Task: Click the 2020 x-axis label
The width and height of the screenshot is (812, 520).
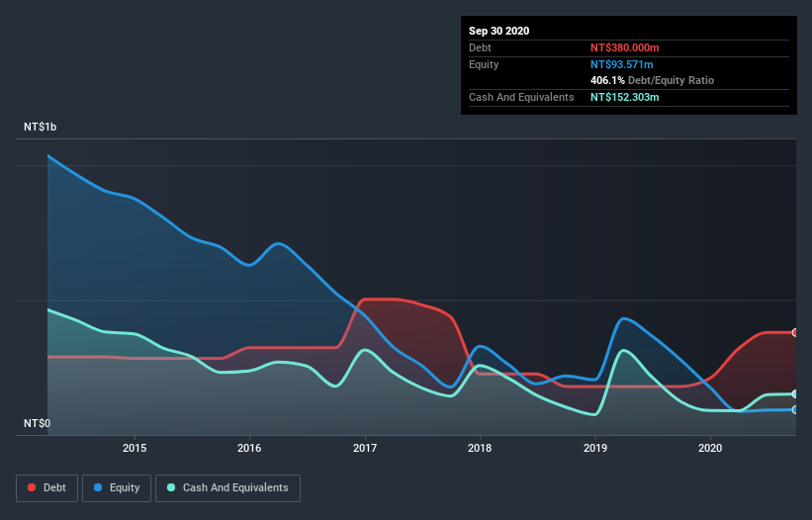Action: pyautogui.click(x=710, y=448)
